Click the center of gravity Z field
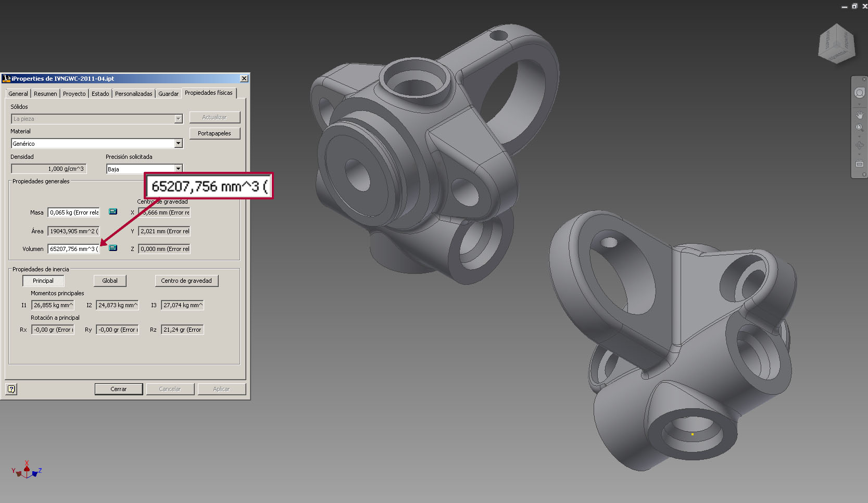Viewport: 868px width, 503px height. pos(164,249)
